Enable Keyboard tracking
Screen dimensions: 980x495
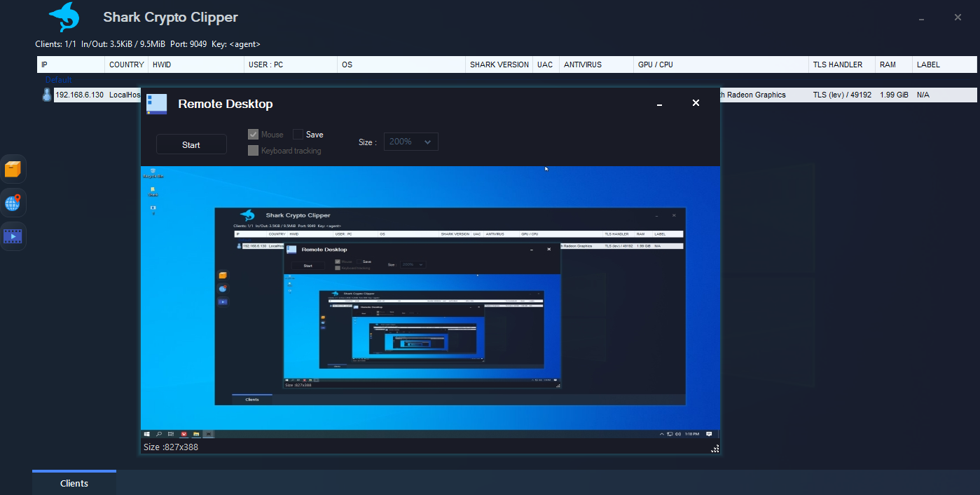click(x=253, y=150)
